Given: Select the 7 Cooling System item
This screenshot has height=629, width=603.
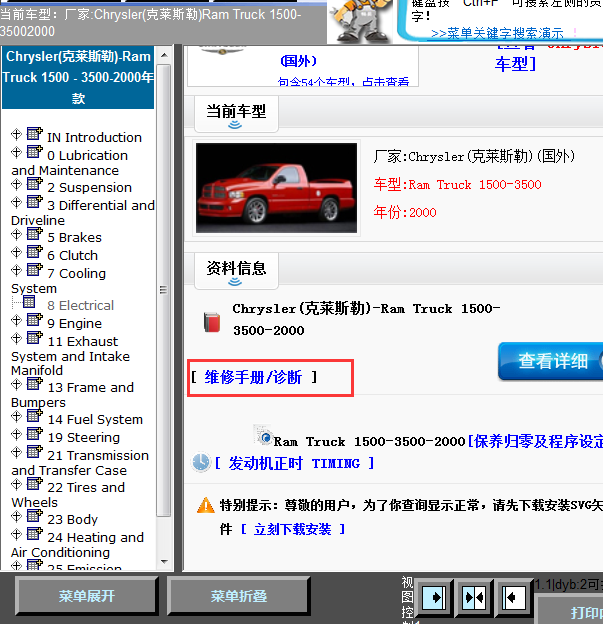Looking at the screenshot, I should (59, 280).
